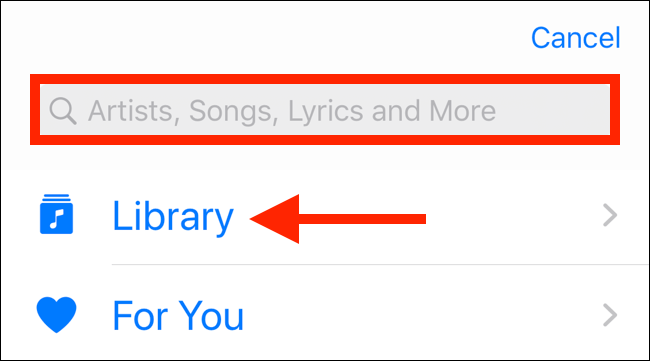Focus the Artists, Songs, Lyrics search field

325,110
